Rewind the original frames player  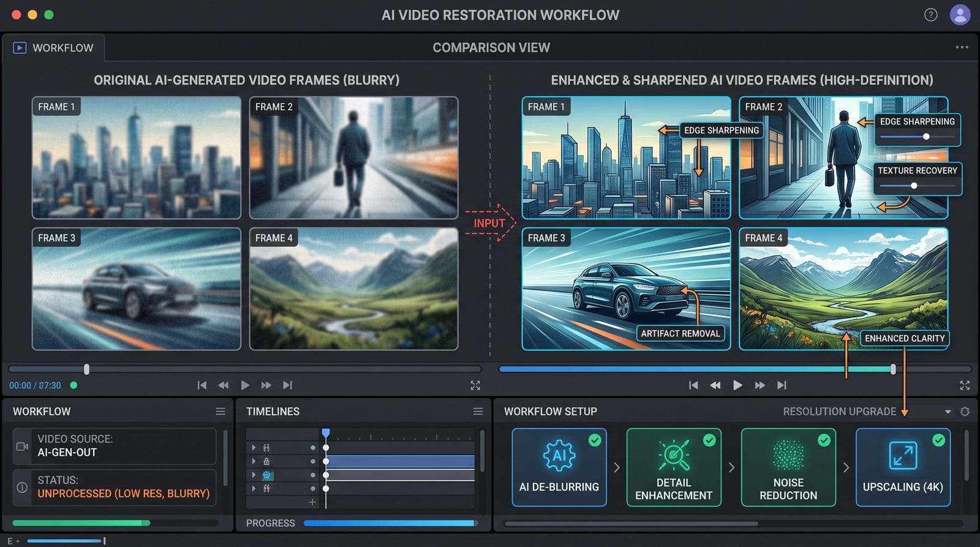pos(224,385)
